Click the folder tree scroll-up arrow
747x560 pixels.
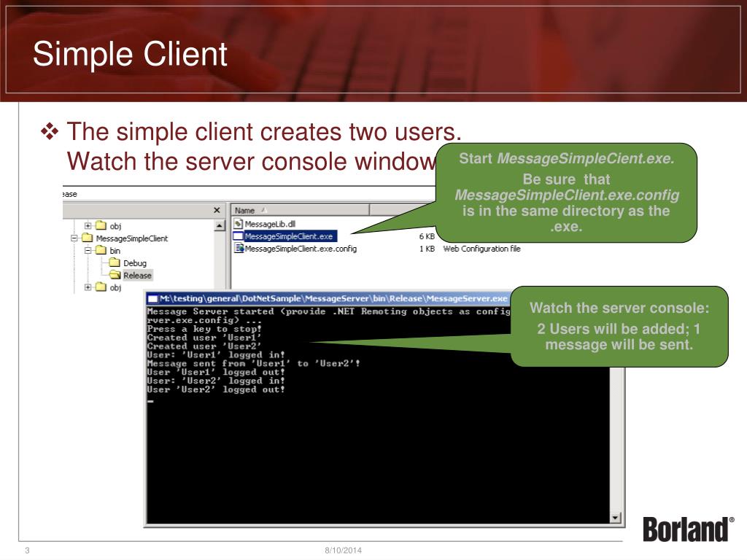[220, 226]
